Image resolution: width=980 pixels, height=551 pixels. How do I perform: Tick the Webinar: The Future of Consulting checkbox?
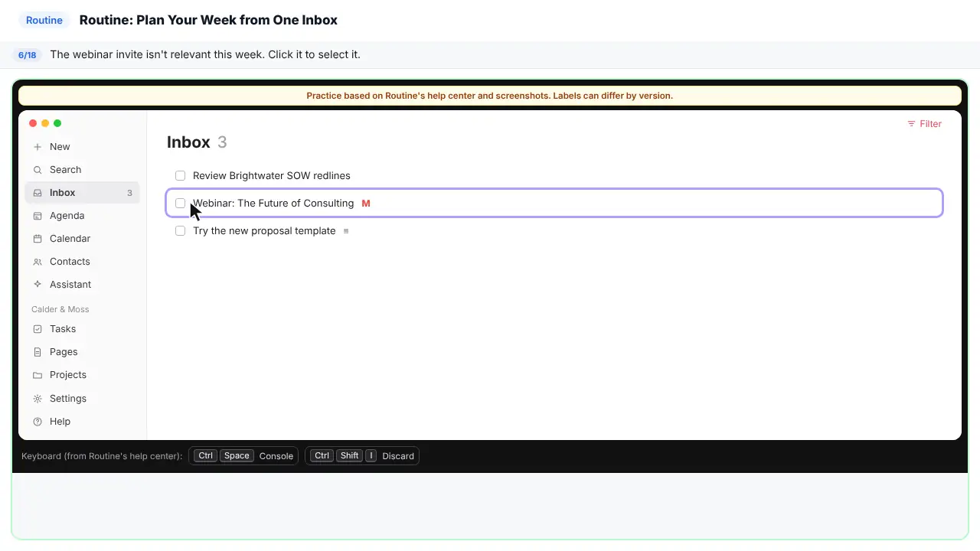pos(181,204)
